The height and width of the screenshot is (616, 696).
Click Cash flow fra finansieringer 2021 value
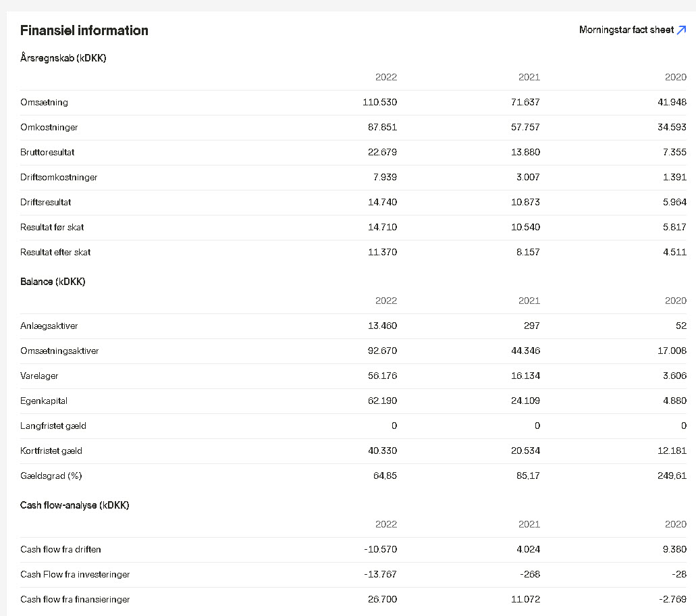coord(526,599)
